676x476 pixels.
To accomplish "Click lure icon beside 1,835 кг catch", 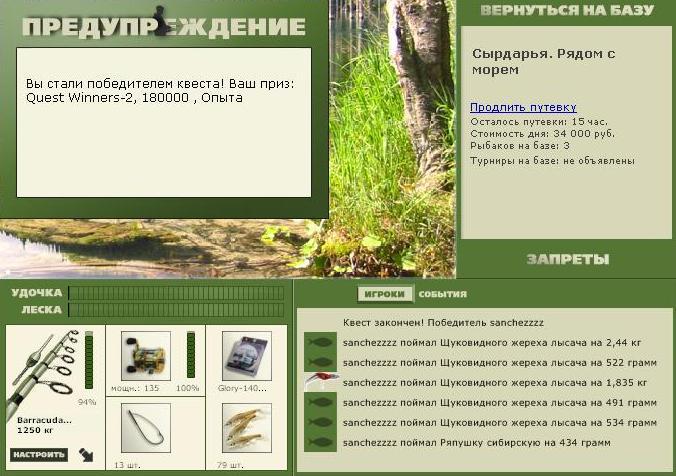I will (x=320, y=382).
